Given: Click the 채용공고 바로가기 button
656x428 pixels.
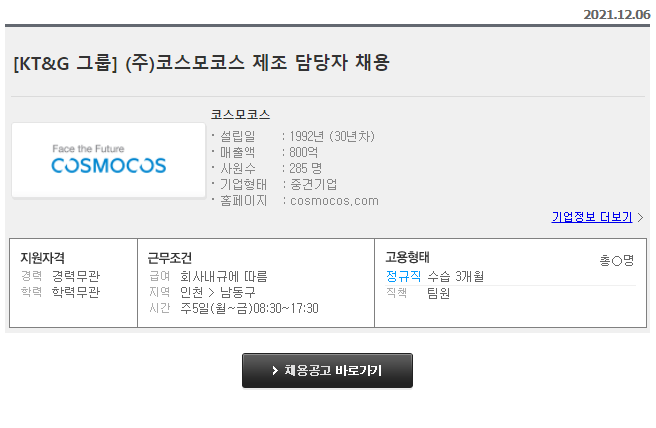Looking at the screenshot, I should click(x=327, y=371).
